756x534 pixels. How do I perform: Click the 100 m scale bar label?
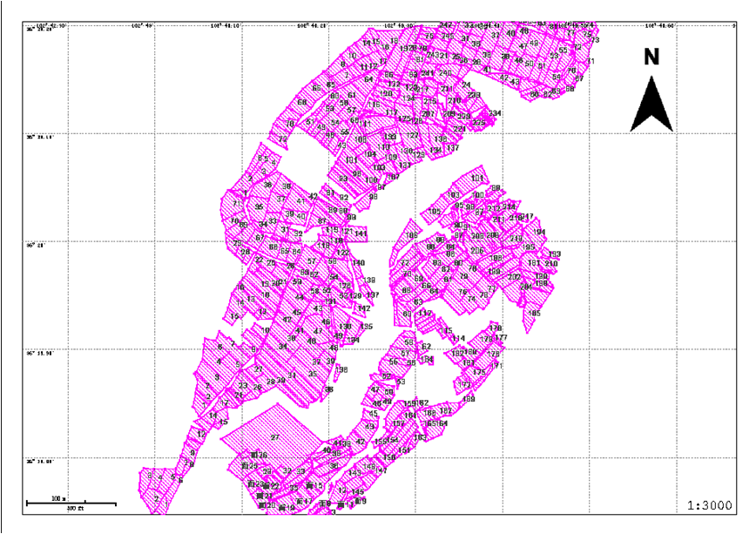(x=58, y=498)
